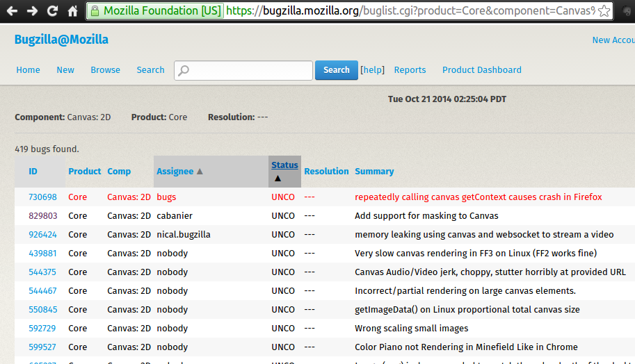Screen dimensions: 635x364
Task: Open the Browse navigation link
Action: pyautogui.click(x=105, y=70)
